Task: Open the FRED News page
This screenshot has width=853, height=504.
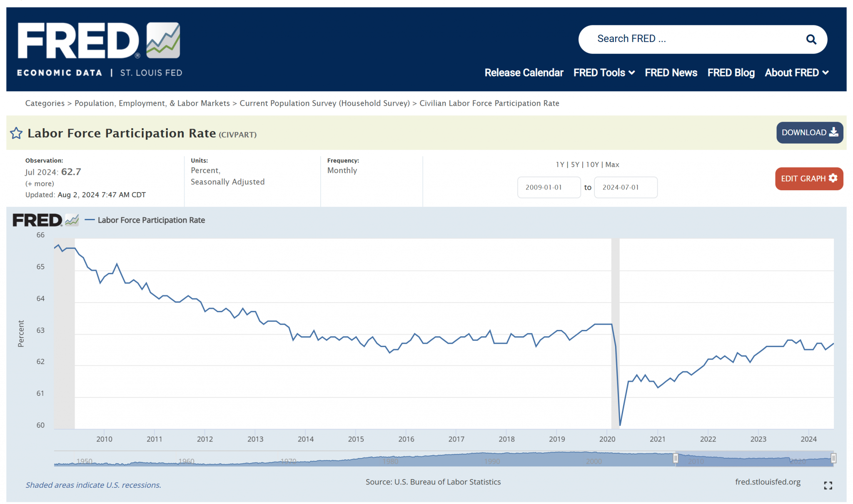Action: [671, 73]
